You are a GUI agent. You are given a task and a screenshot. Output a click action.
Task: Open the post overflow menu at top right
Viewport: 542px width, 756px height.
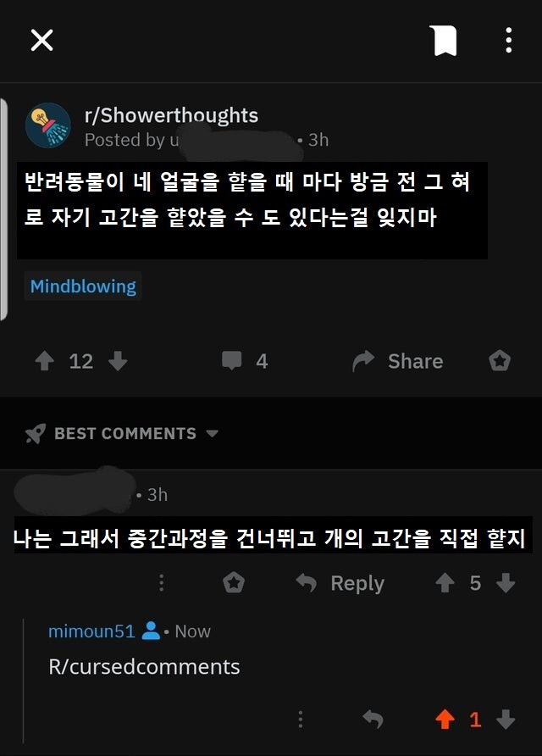(x=507, y=42)
